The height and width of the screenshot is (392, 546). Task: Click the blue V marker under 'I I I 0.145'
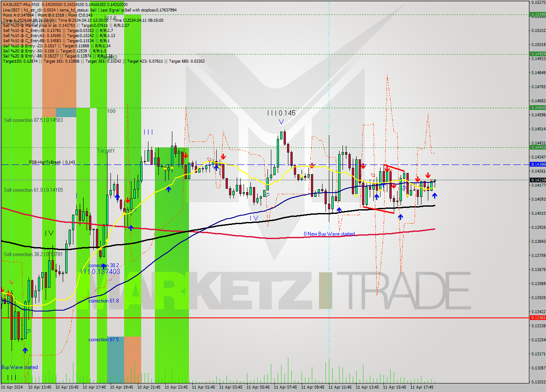click(281, 122)
